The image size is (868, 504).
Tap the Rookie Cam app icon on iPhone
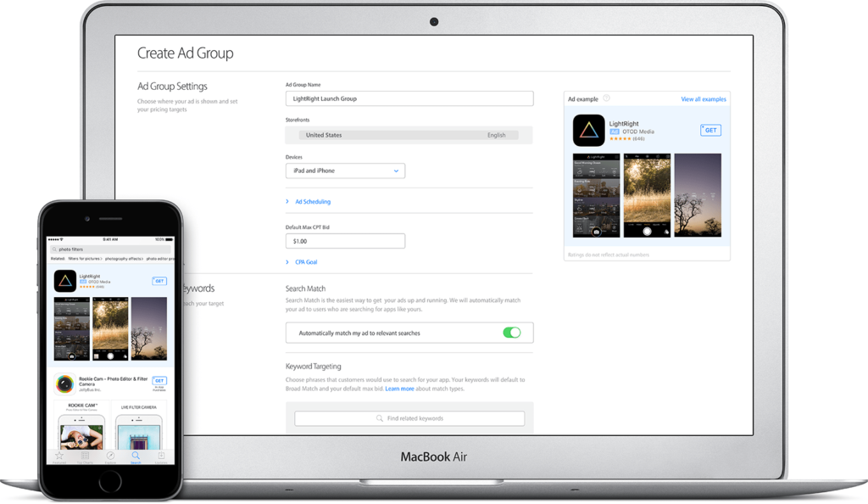[x=64, y=384]
